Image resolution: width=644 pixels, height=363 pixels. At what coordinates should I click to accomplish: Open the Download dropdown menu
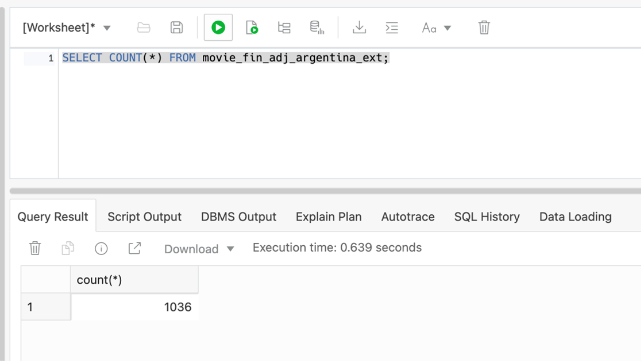tap(199, 249)
